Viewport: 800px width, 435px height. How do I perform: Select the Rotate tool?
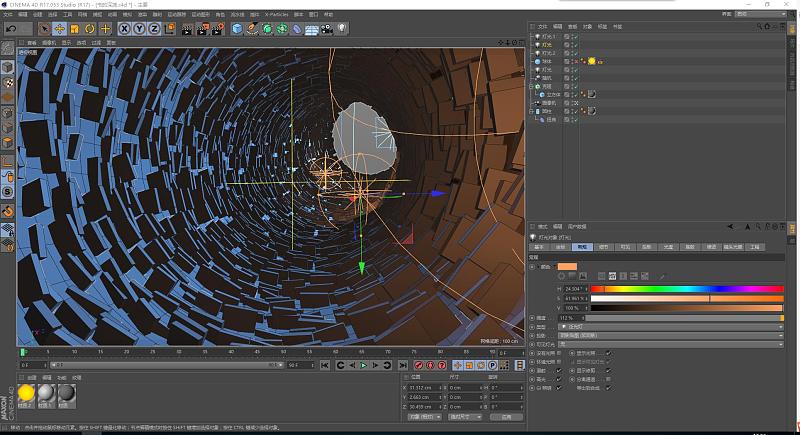90,29
